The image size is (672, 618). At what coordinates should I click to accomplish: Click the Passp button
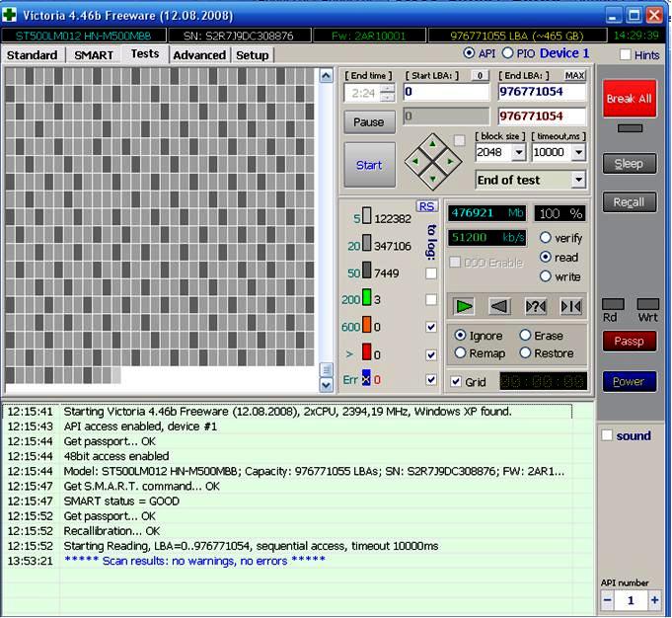coord(630,341)
